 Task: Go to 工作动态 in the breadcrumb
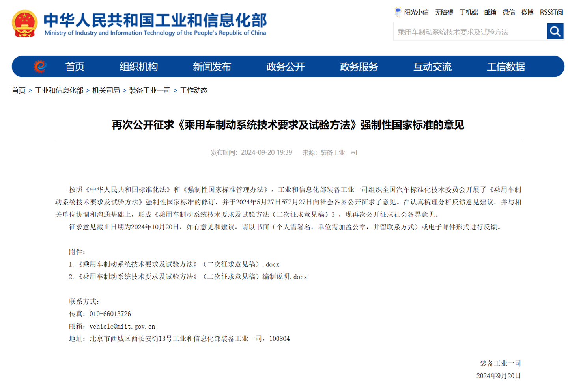(x=194, y=90)
